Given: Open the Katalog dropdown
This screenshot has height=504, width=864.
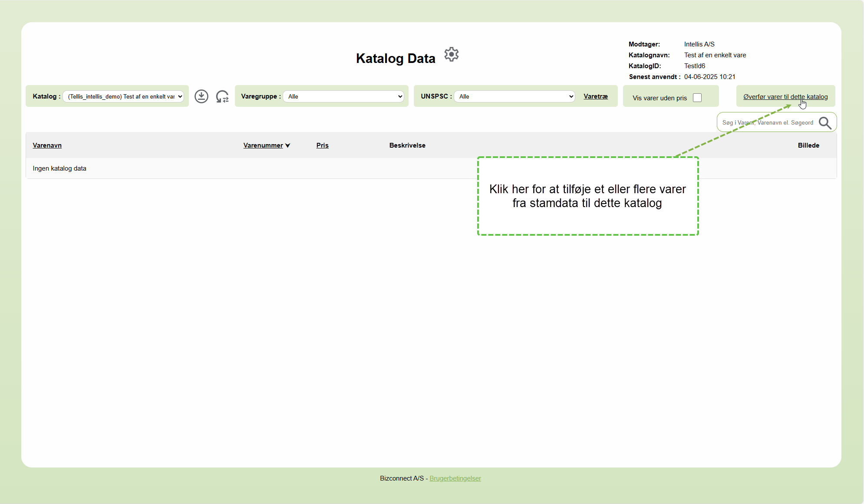Looking at the screenshot, I should [x=123, y=96].
